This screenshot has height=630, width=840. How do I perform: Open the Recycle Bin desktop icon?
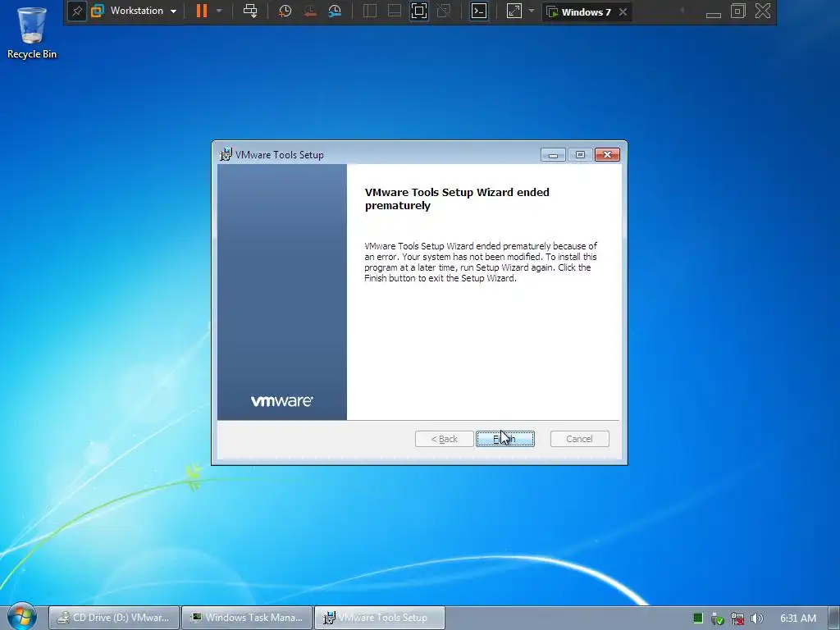[32, 32]
